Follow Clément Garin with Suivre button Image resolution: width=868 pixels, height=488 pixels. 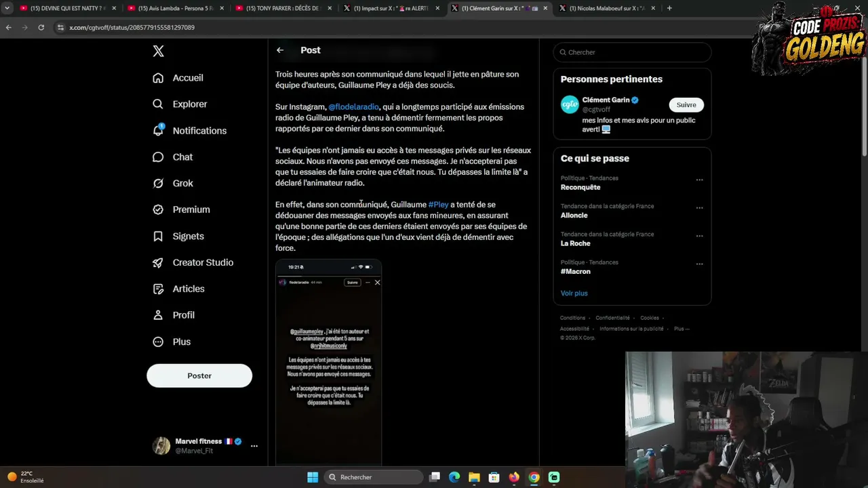pyautogui.click(x=686, y=104)
